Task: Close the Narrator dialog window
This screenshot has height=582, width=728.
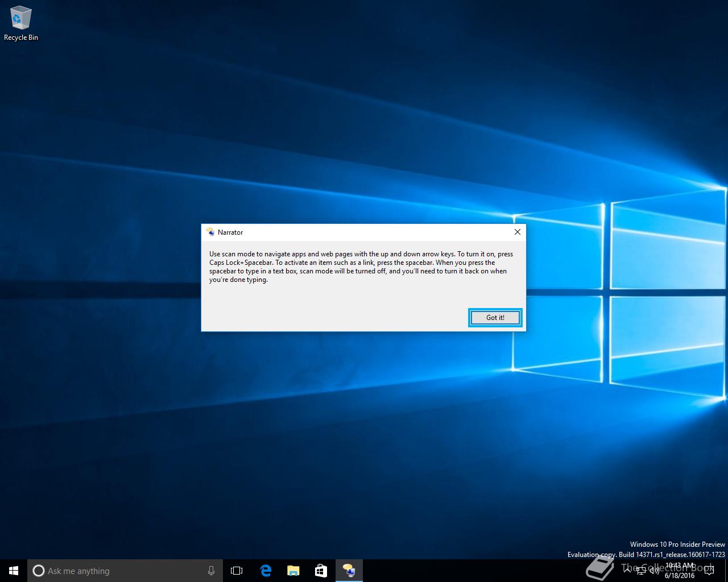Action: (x=517, y=232)
